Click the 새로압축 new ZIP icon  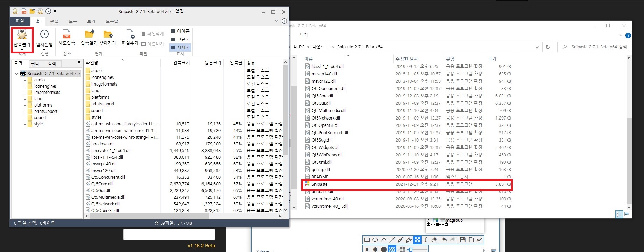coord(66,34)
